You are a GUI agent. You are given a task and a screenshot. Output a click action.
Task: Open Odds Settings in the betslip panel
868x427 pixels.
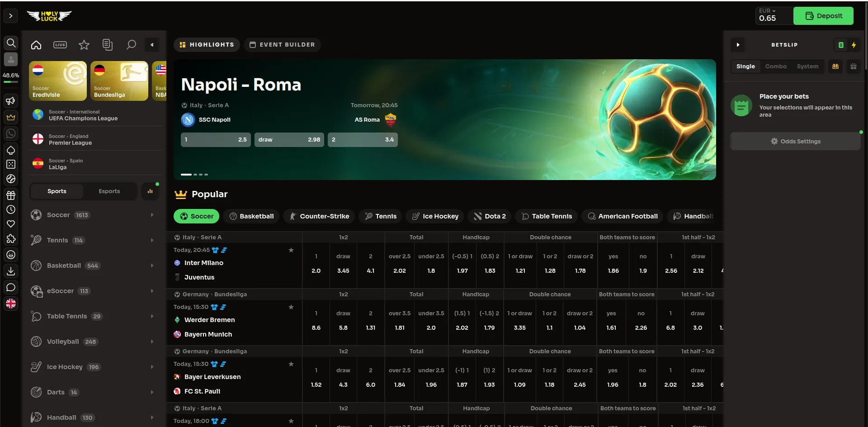(796, 141)
